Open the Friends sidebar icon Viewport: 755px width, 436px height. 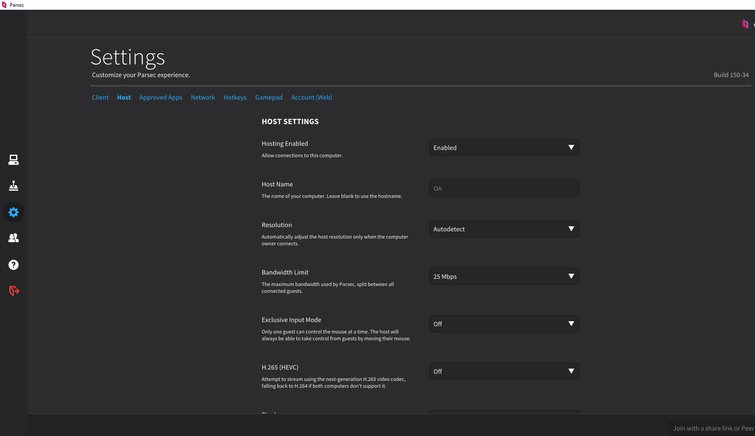pos(13,238)
